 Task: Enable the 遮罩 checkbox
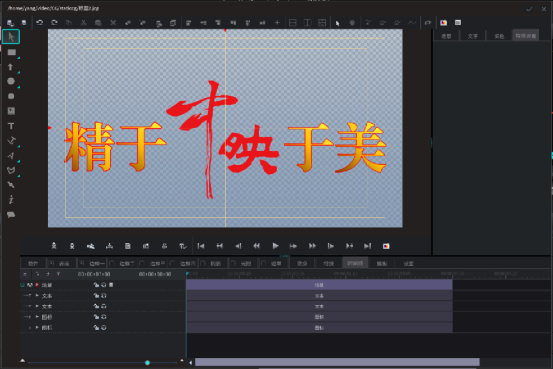(263, 263)
